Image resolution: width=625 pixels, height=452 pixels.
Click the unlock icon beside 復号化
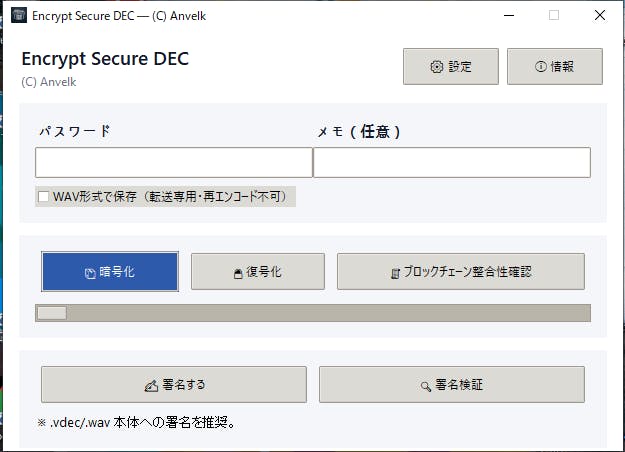point(238,272)
